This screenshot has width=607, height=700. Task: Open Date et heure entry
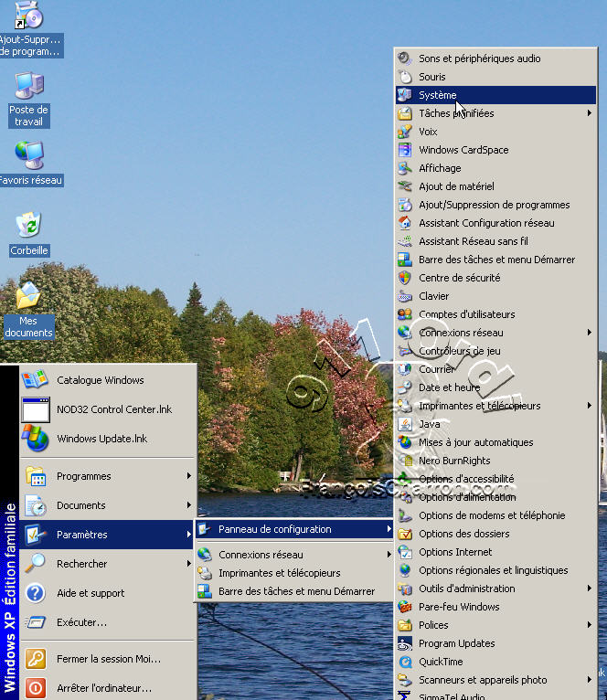[495, 387]
